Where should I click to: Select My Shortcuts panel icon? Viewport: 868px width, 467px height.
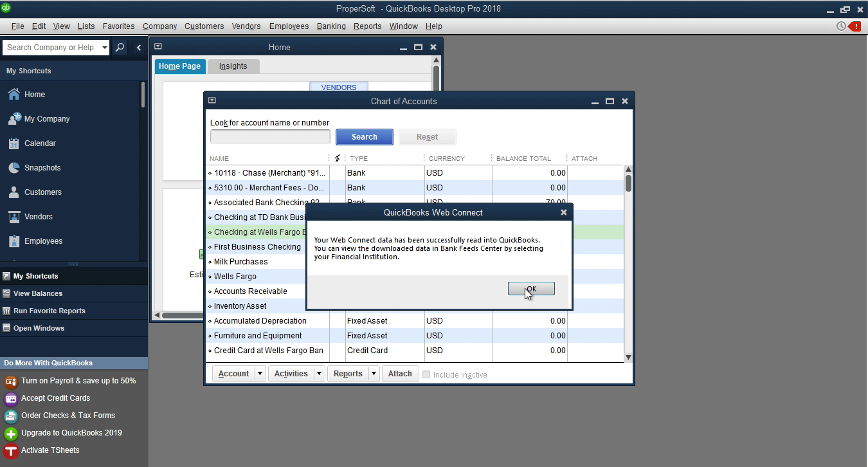(6, 276)
